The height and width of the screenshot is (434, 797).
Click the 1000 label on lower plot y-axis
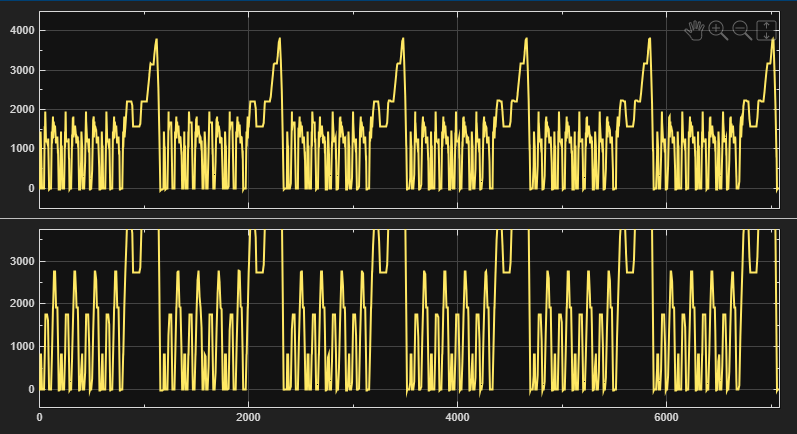[x=22, y=347]
